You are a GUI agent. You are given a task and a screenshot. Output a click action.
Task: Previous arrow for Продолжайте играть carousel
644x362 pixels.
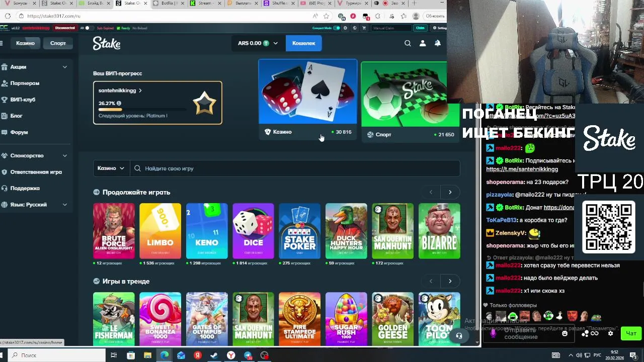[x=431, y=192]
